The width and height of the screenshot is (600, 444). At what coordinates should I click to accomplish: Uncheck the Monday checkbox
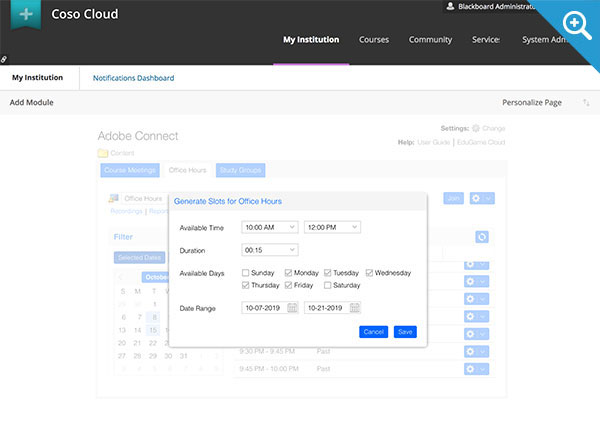[288, 273]
